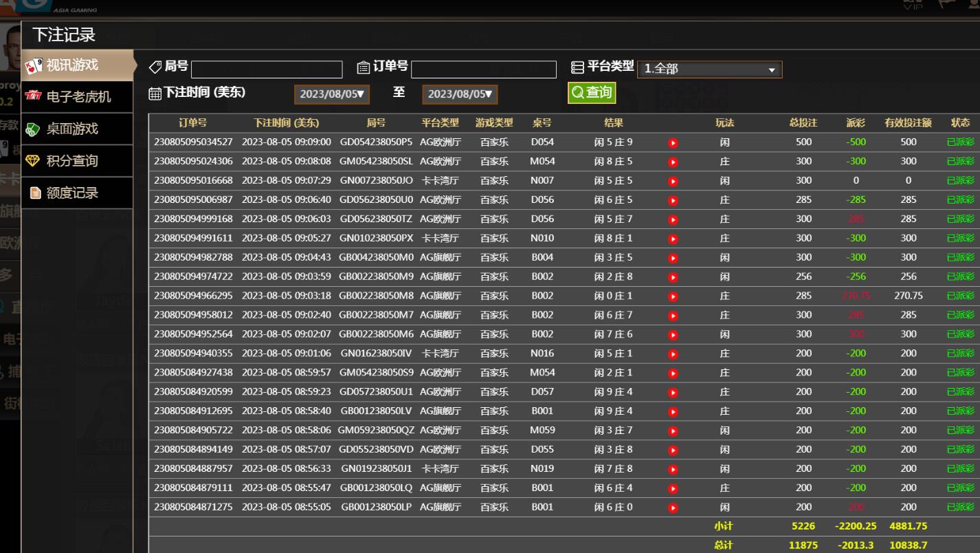Play video replay for order 230805094940355
980x553 pixels.
tap(673, 354)
